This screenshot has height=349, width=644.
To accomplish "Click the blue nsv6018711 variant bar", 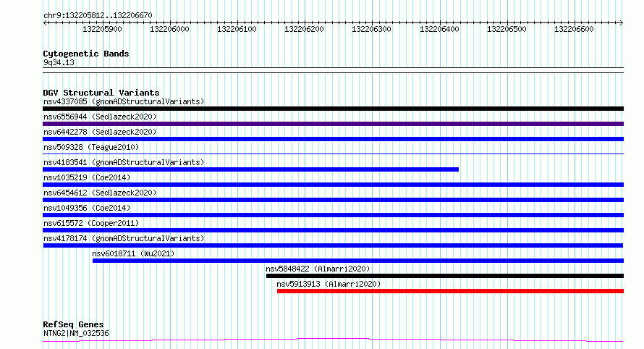I will [x=358, y=261].
